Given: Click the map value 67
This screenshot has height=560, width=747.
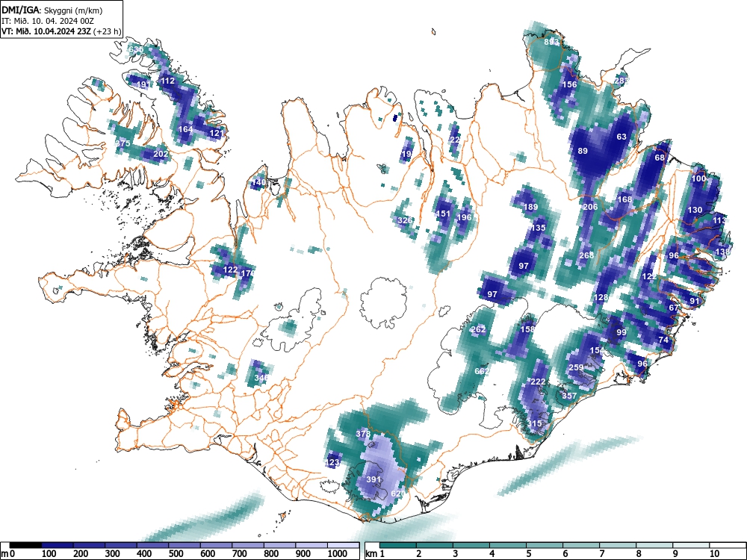Looking at the screenshot, I should [674, 308].
